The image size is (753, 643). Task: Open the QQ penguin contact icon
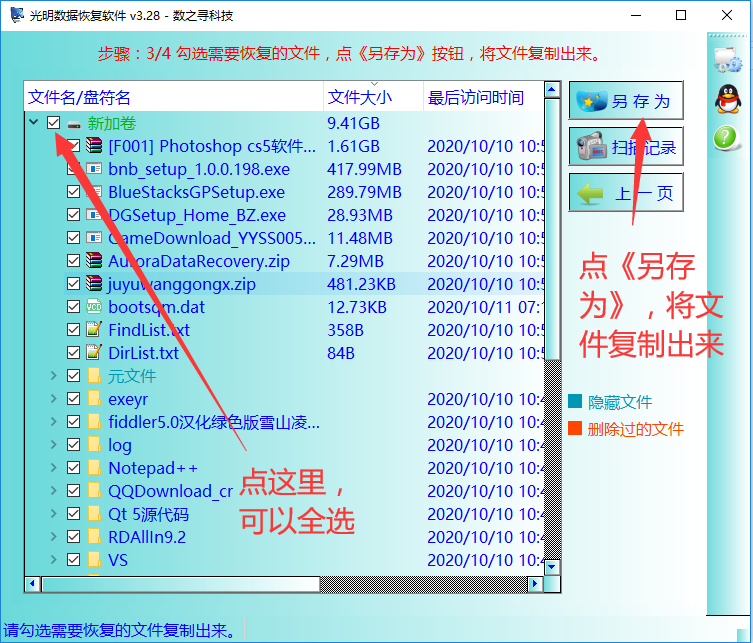728,98
